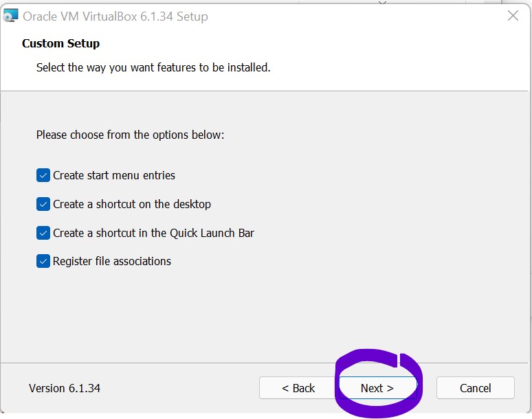
Task: Click the 'Version 6.1.34' label
Action: [x=65, y=388]
